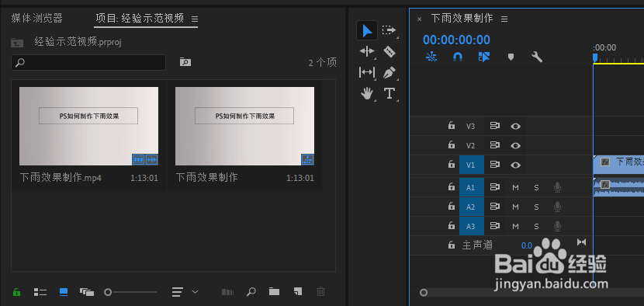
Task: Select the Hand tool
Action: pos(367,94)
